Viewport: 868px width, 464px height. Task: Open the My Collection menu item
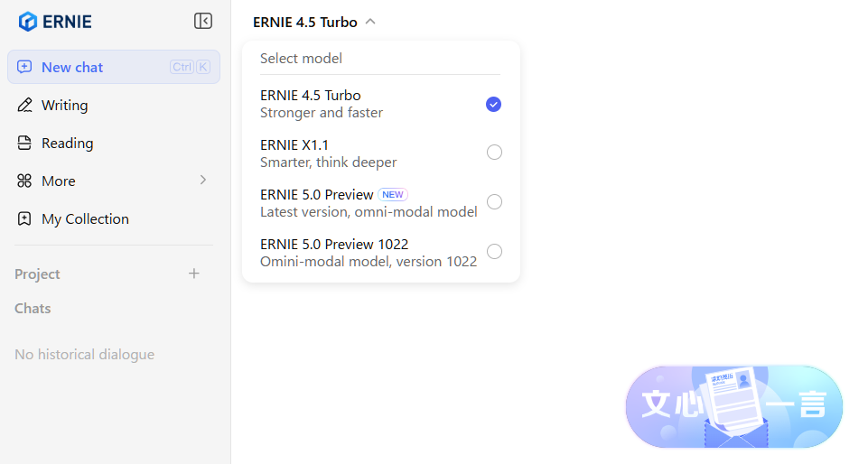(85, 218)
